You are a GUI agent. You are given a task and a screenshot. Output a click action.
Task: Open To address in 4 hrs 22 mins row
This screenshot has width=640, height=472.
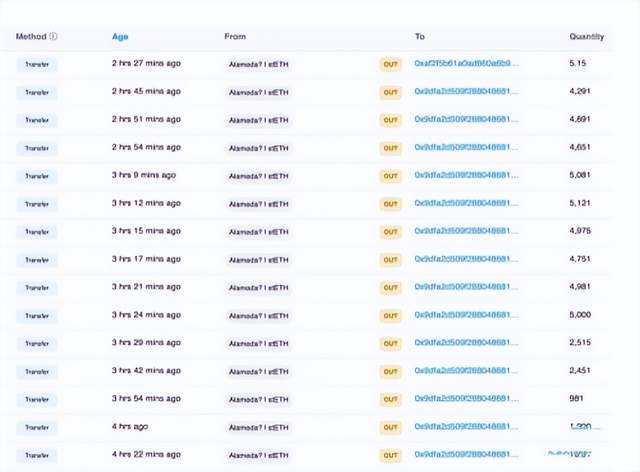pos(467,455)
